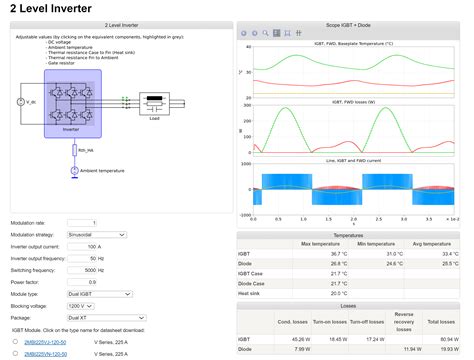Toggle the dark vertical-layout icon in scope toolbar
Image resolution: width=474 pixels, height=360 pixels.
(x=276, y=33)
